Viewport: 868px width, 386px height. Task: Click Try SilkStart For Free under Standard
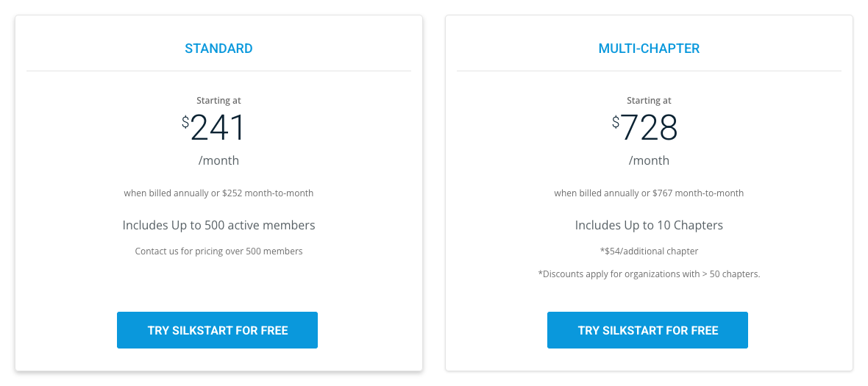tap(217, 330)
